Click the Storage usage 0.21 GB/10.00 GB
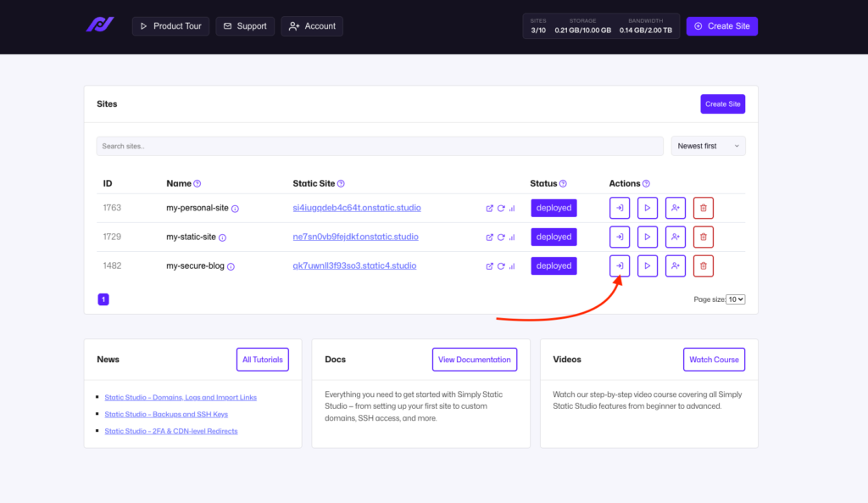This screenshot has width=868, height=503. click(583, 31)
